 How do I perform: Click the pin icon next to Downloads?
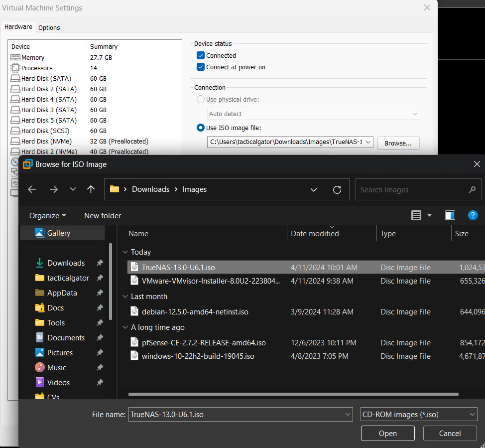(x=100, y=263)
